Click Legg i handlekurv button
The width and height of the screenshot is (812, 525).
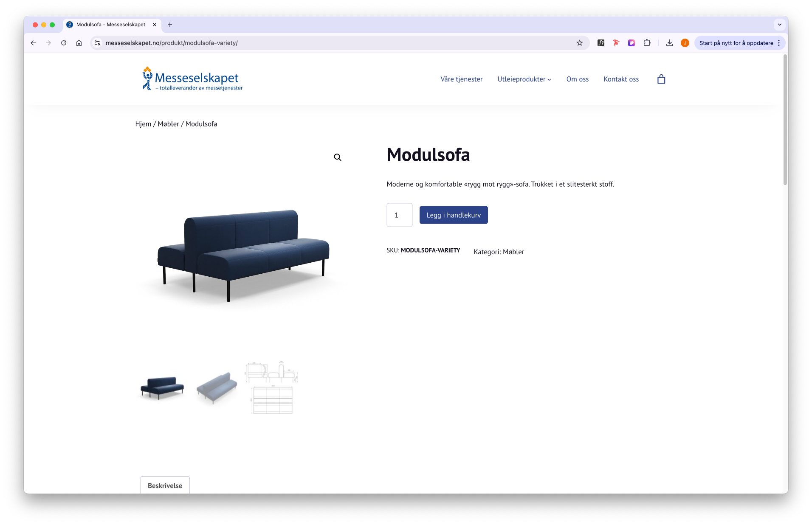(454, 215)
